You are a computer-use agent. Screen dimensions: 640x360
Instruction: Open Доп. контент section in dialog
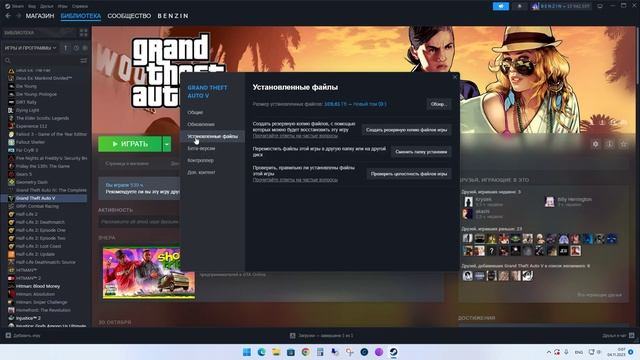[x=201, y=172]
